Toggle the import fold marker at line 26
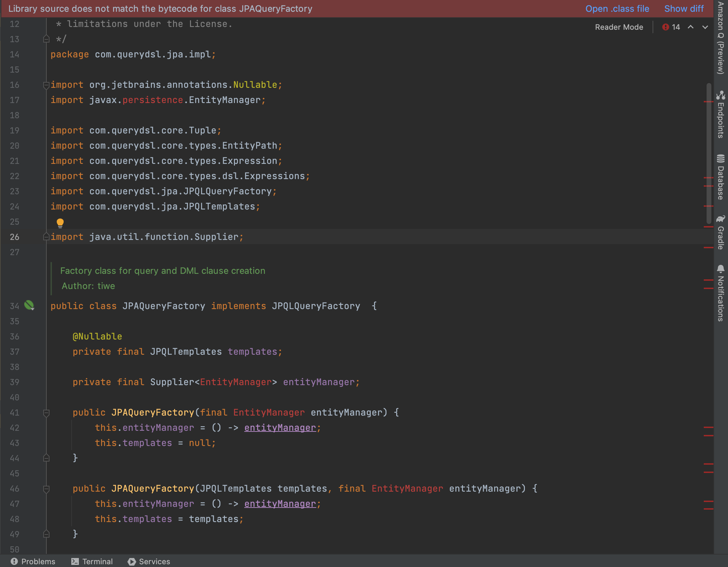728x567 pixels. point(46,237)
